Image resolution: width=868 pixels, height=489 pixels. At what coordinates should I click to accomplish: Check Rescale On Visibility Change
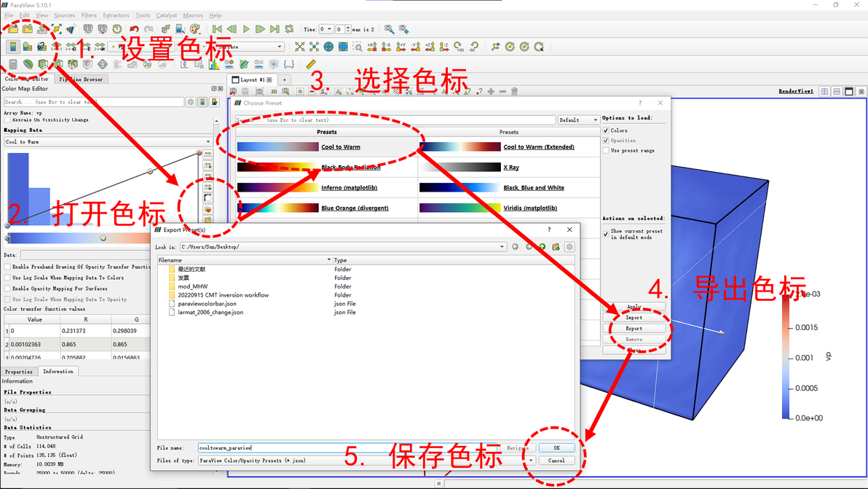[x=7, y=120]
